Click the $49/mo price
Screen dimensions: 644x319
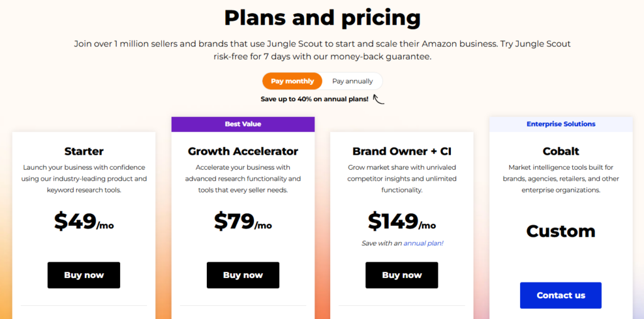pos(84,221)
